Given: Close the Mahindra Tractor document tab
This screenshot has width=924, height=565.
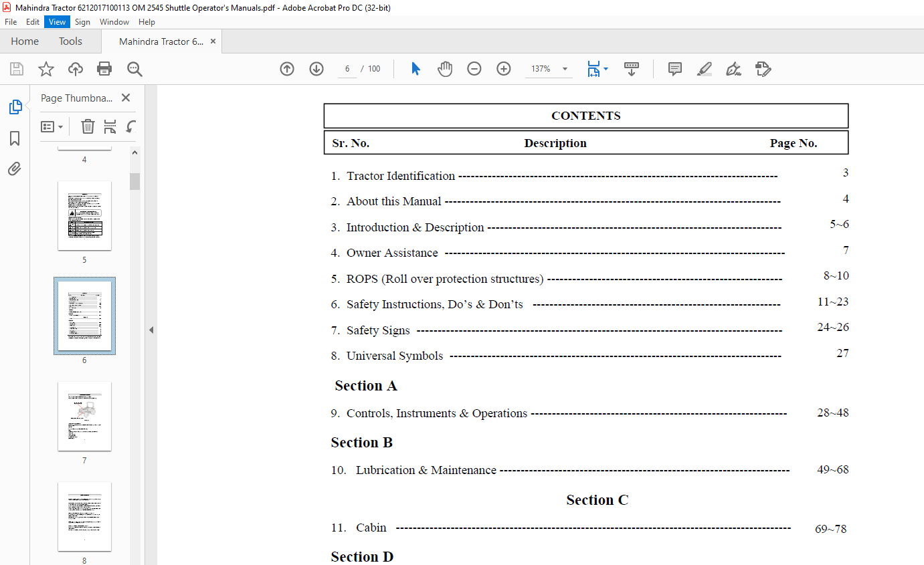Looking at the screenshot, I should tap(213, 41).
